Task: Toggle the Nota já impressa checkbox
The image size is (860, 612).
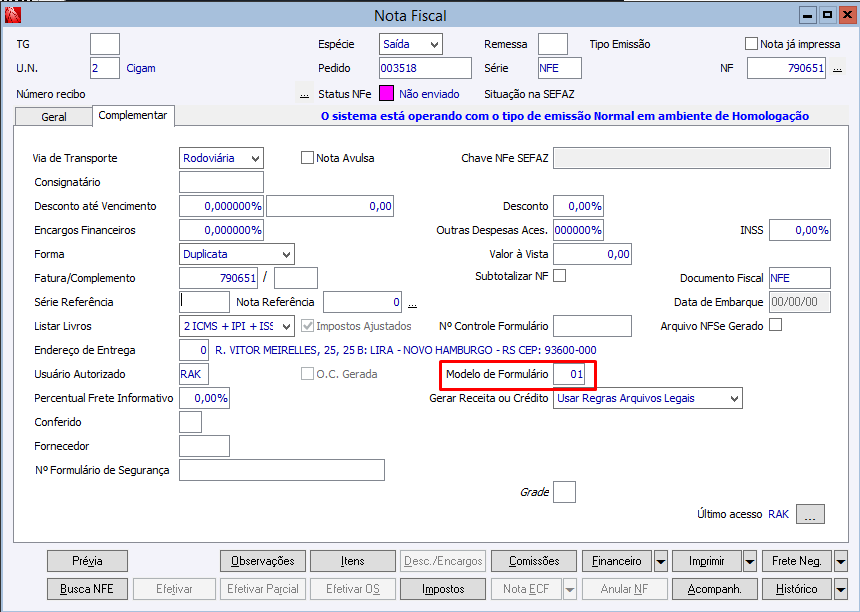Action: click(x=751, y=44)
